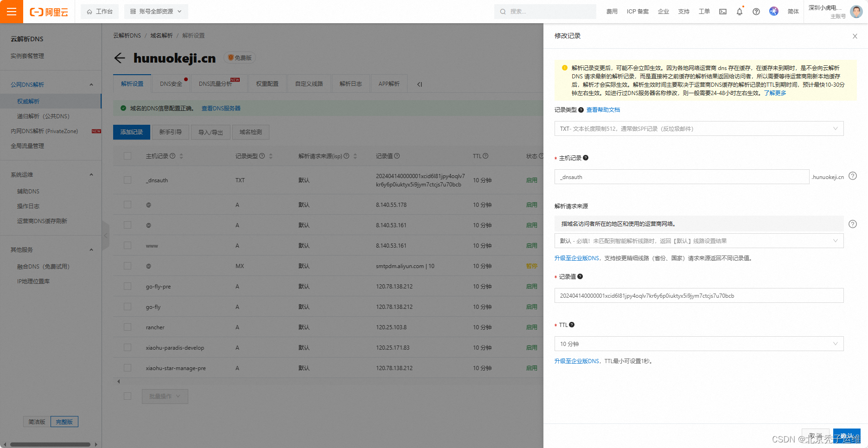Click help icon next to record value label
The height and width of the screenshot is (448, 868).
580,276
